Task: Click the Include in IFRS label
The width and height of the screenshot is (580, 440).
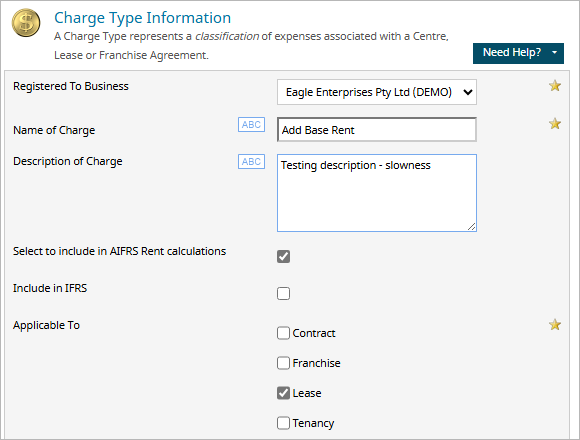Action: 50,288
